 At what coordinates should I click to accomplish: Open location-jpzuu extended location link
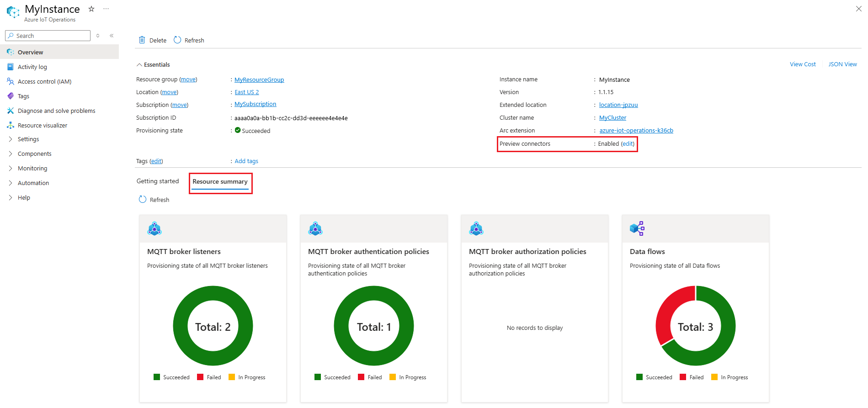[618, 105]
